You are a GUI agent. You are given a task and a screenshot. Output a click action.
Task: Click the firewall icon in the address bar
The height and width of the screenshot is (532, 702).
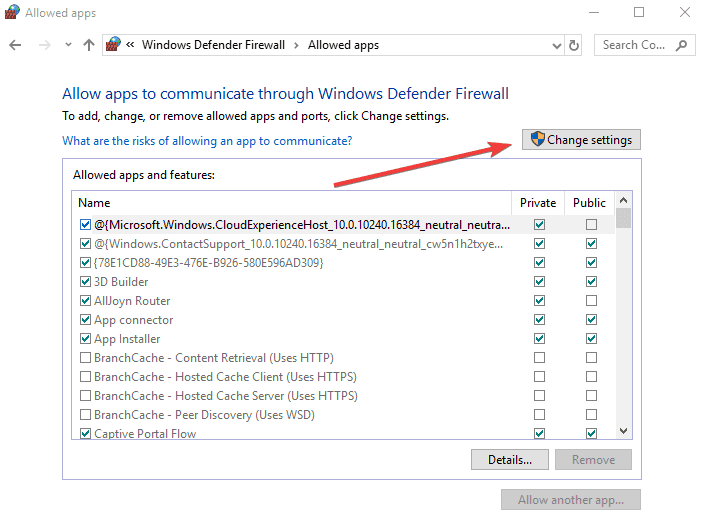tap(113, 45)
